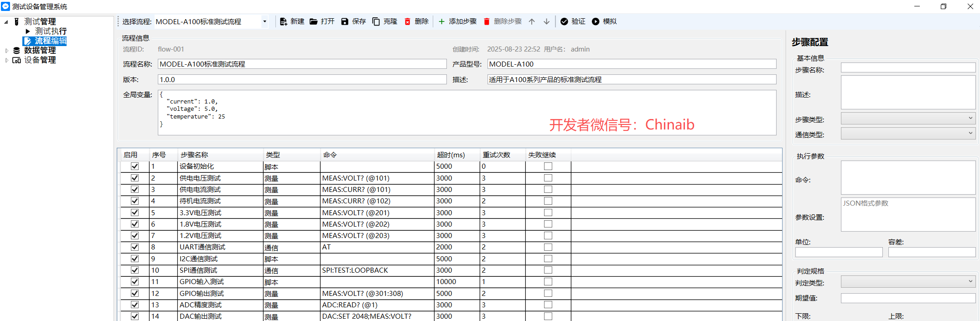Viewport: 980px width, 321px height.
Task: Click the 测试管理 tree icon
Action: [16, 21]
